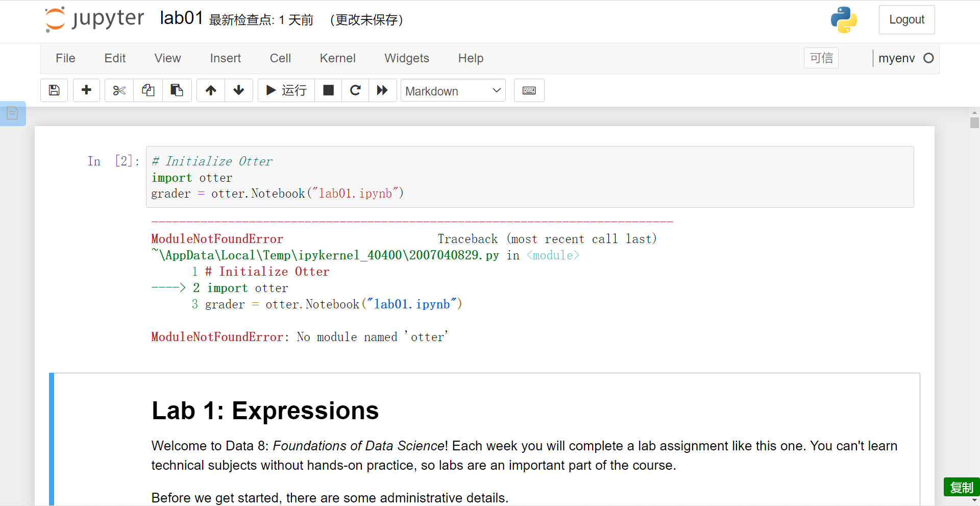This screenshot has height=506, width=980.
Task: Click the 'Before we get started' sentence
Action: pyautogui.click(x=330, y=498)
